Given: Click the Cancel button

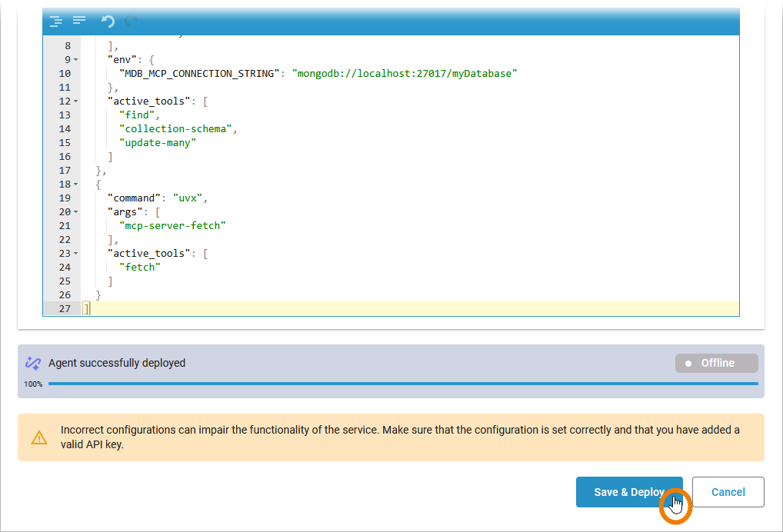Looking at the screenshot, I should (728, 492).
